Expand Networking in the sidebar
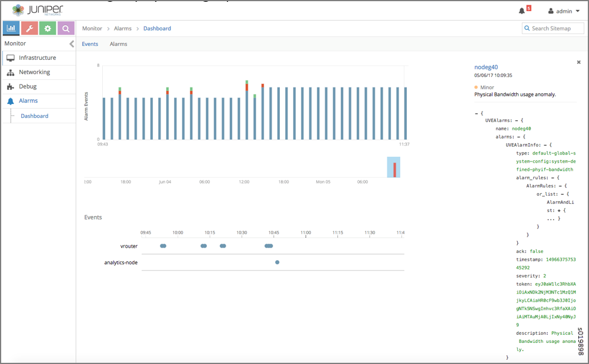The width and height of the screenshot is (589, 364). pyautogui.click(x=34, y=72)
